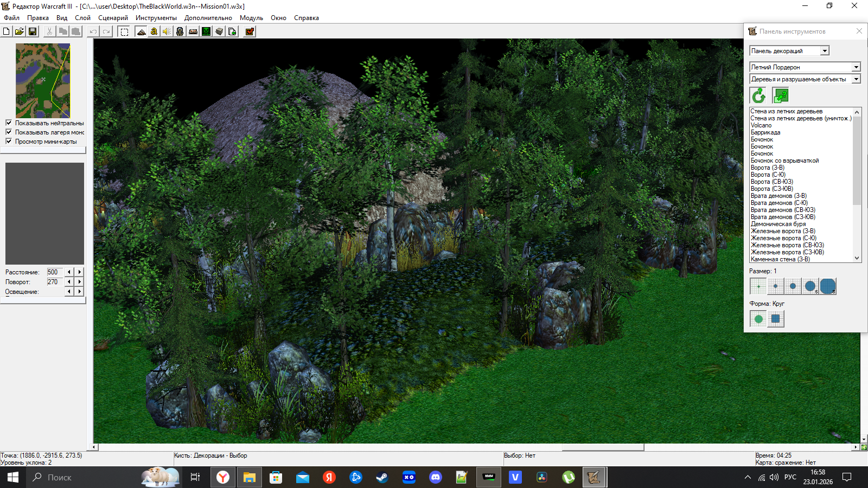This screenshot has height=488, width=868.
Task: Toggle 'Показывать нейтральны' checkbox
Action: pos(9,123)
